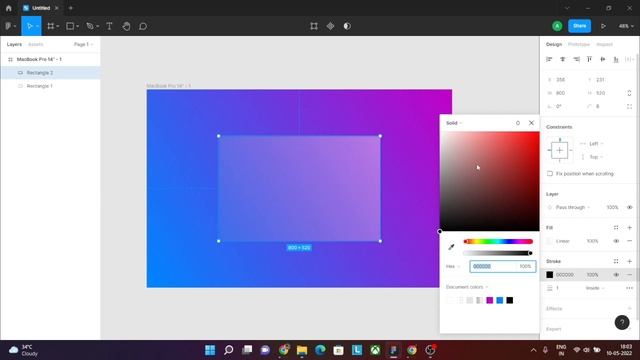Click the Present play button
This screenshot has width=640, height=360.
tap(603, 26)
